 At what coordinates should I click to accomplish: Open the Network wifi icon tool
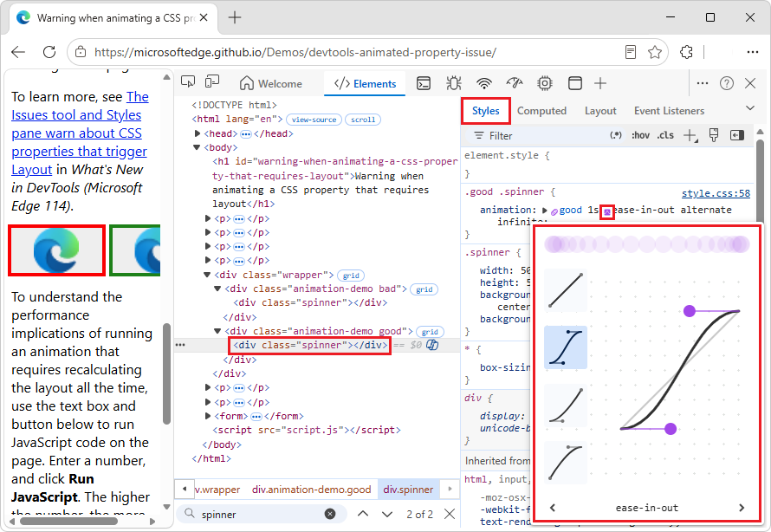[x=484, y=83]
